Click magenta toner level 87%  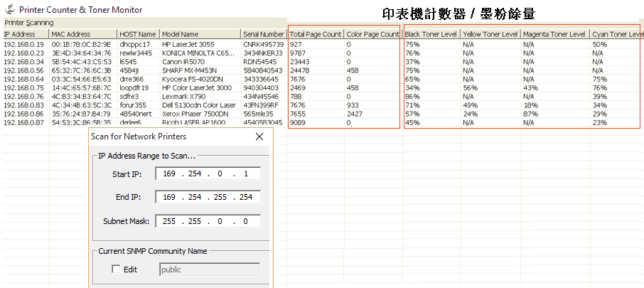coord(531,114)
